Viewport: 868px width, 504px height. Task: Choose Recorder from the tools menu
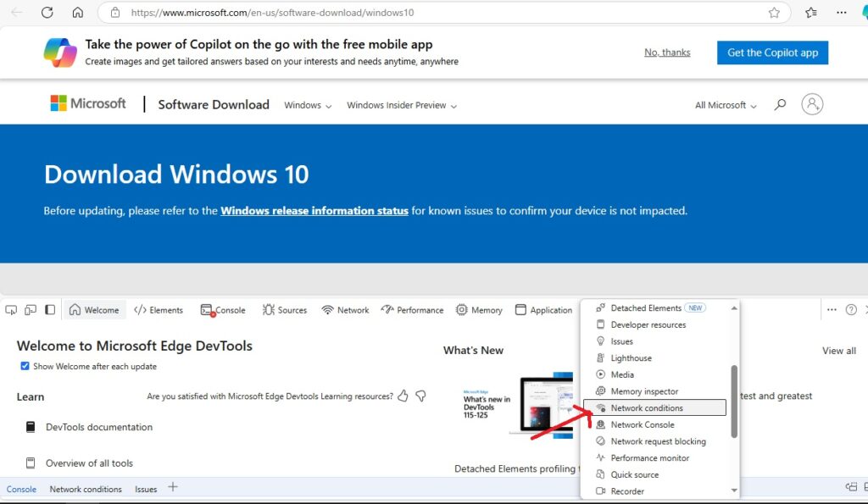pos(655,490)
